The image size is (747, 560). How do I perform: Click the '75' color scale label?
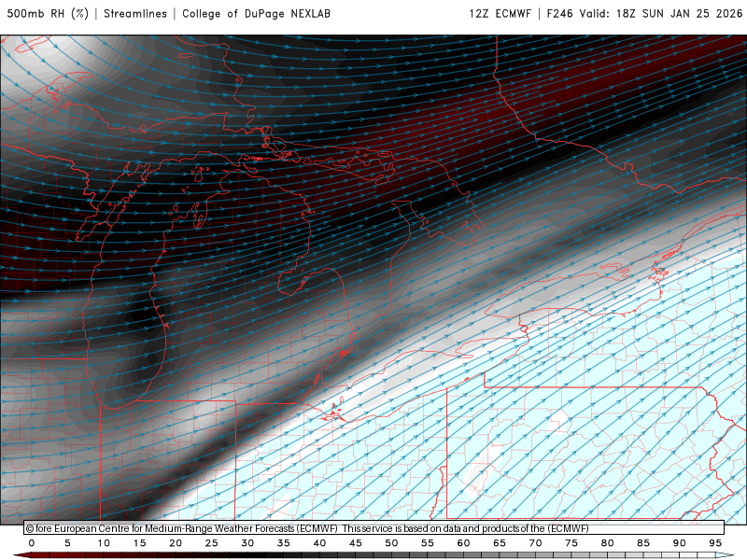pos(571,543)
